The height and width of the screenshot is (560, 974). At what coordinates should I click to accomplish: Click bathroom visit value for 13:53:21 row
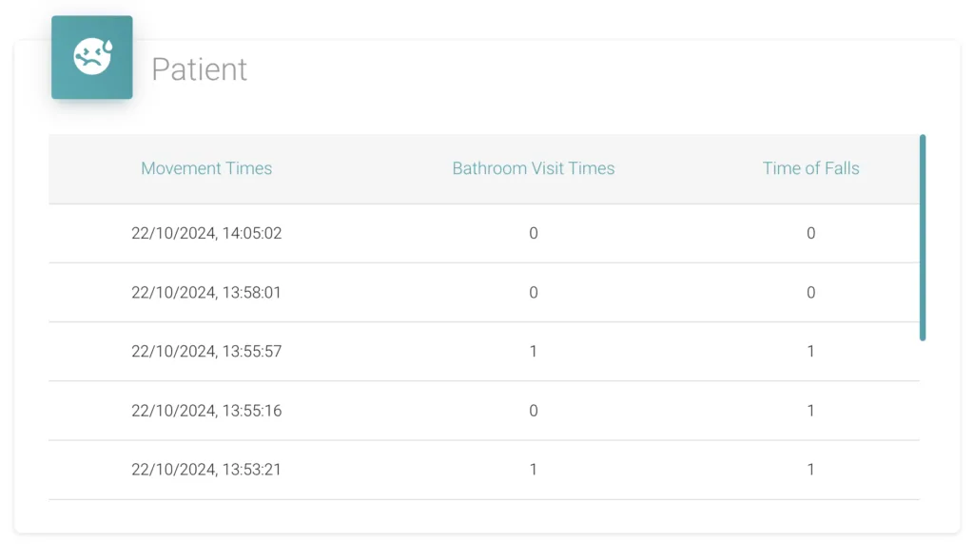[533, 470]
